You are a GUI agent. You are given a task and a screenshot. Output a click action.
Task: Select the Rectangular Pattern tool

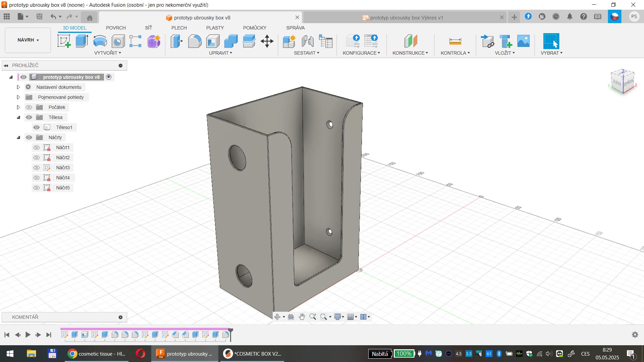(136, 41)
